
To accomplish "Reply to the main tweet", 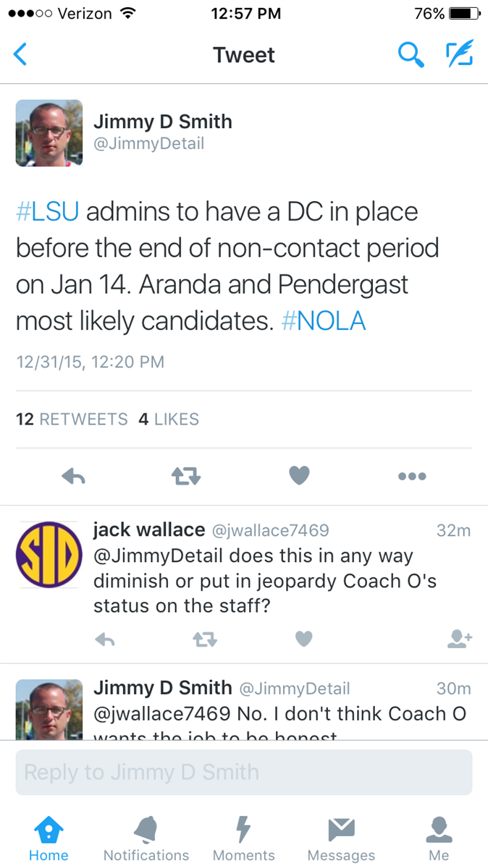I will 74,476.
